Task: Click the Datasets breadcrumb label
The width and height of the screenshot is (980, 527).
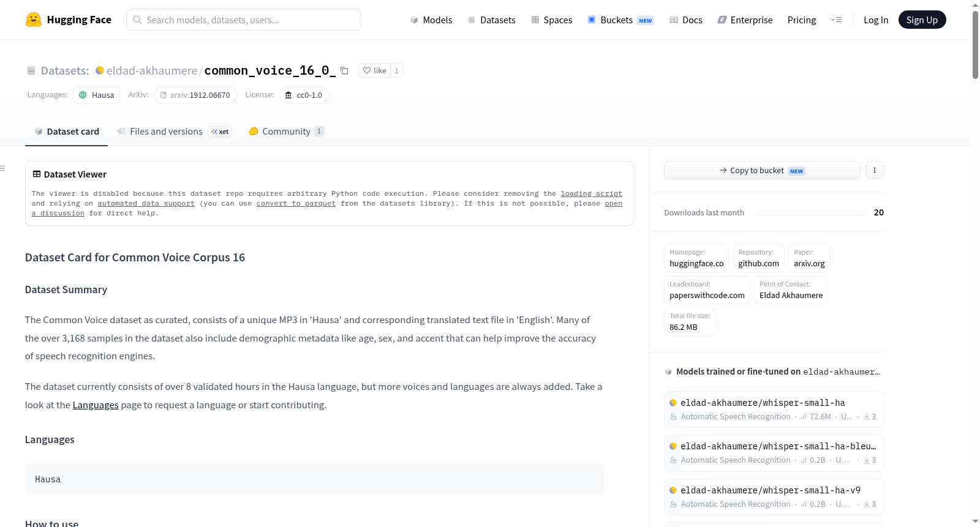Action: (65, 70)
